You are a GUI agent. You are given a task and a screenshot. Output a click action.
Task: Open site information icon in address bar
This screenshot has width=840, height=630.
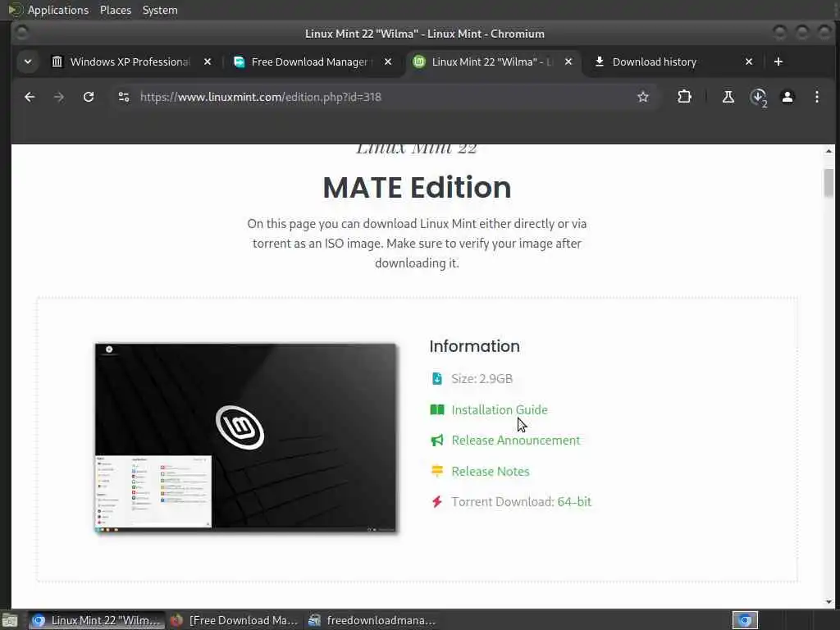point(124,97)
